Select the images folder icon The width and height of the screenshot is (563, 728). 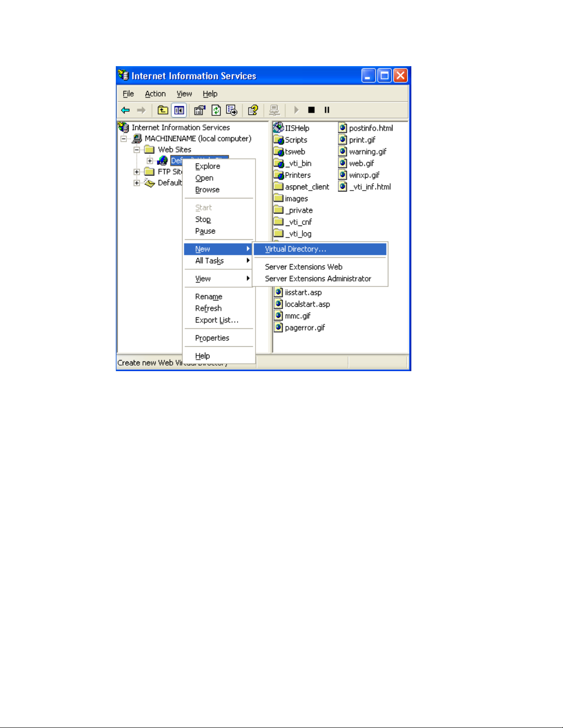click(279, 198)
